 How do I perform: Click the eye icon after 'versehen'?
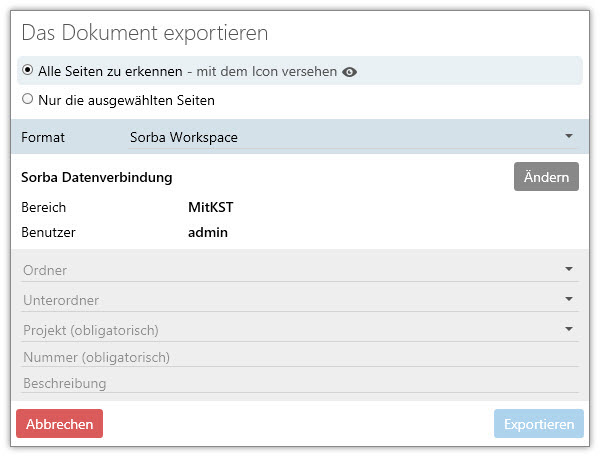click(x=349, y=72)
